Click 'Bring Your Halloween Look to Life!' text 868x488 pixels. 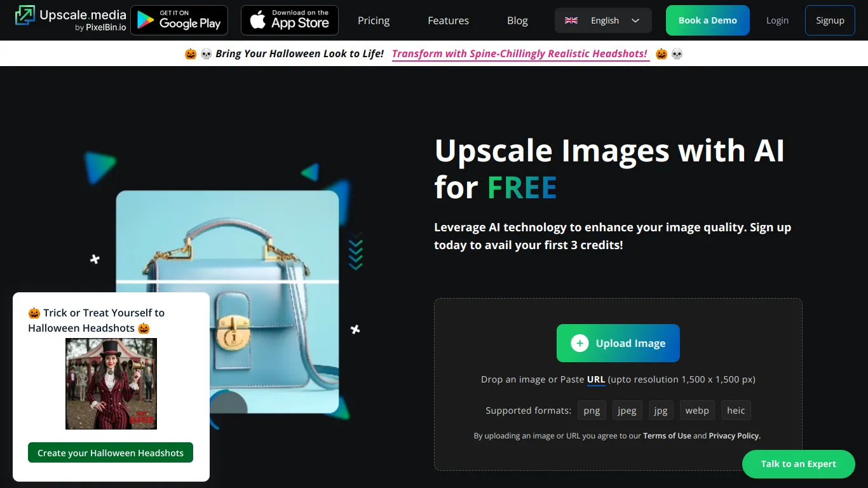299,54
